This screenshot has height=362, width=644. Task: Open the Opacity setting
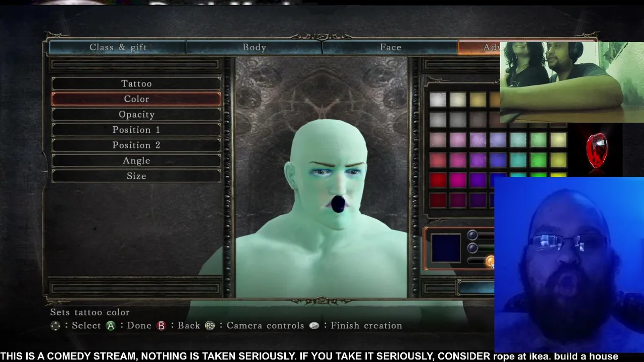[136, 115]
